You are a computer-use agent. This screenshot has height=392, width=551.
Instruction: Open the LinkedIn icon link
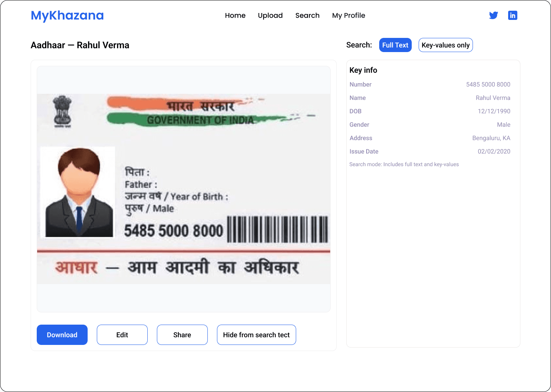(x=513, y=15)
